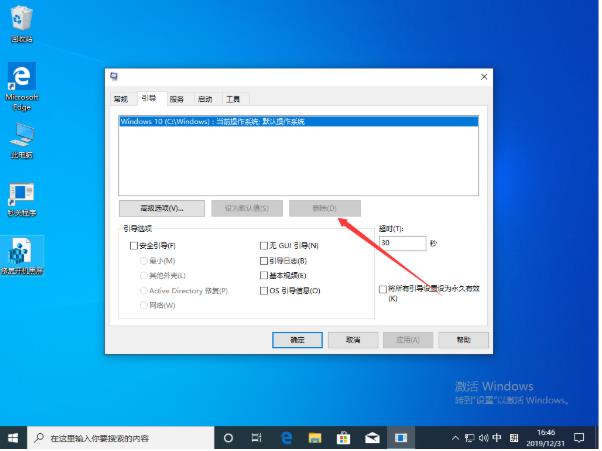The width and height of the screenshot is (602, 451).
Task: Select the This PC desktop icon
Action: 22,140
